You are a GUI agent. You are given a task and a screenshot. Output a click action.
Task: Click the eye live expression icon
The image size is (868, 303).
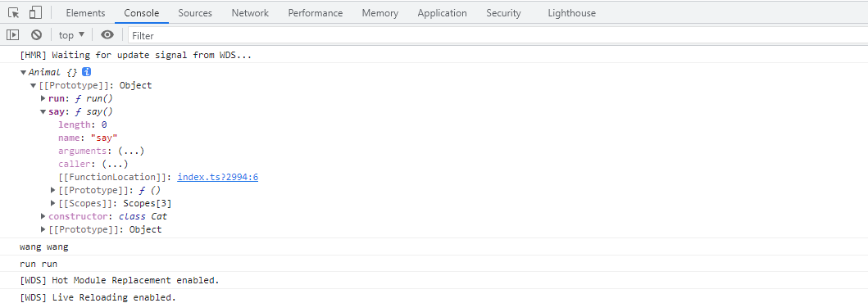point(107,35)
